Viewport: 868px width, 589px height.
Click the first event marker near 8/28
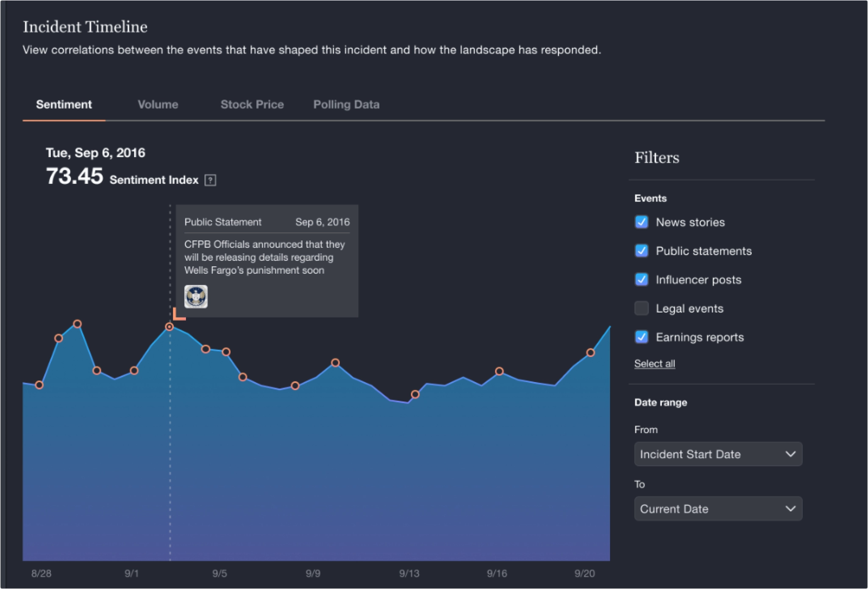tap(39, 385)
